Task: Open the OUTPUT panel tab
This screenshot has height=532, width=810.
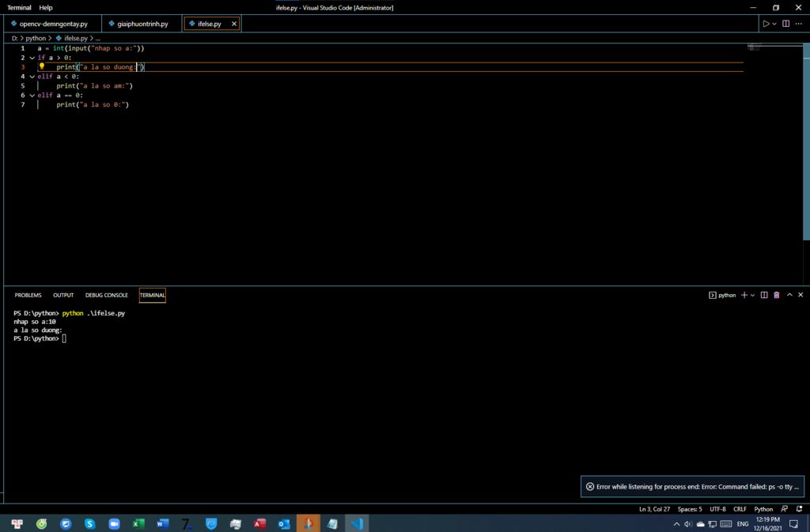Action: tap(63, 295)
